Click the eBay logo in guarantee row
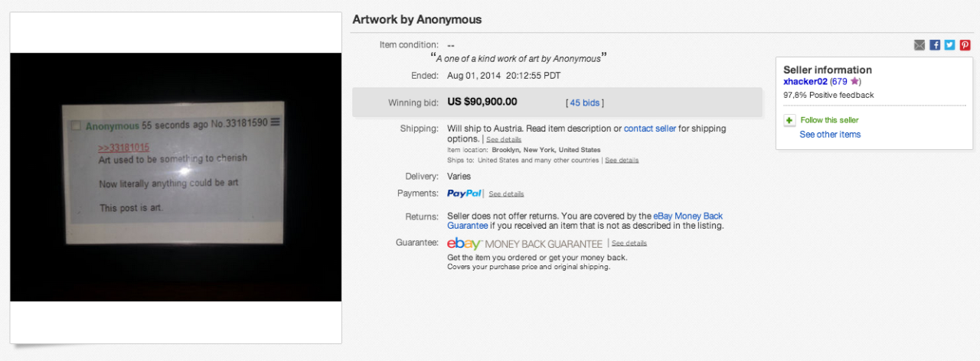Image resolution: width=980 pixels, height=361 pixels. click(464, 243)
